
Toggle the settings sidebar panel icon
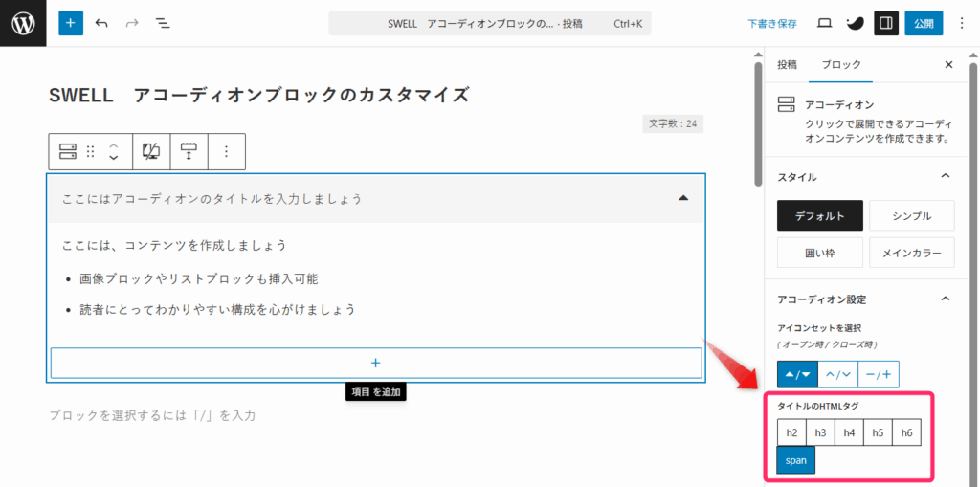click(885, 23)
